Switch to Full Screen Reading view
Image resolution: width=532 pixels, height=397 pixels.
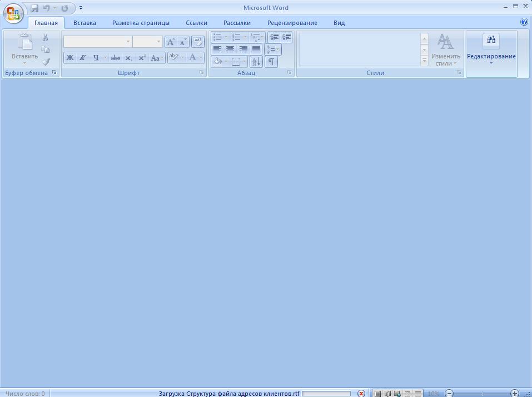pos(387,394)
